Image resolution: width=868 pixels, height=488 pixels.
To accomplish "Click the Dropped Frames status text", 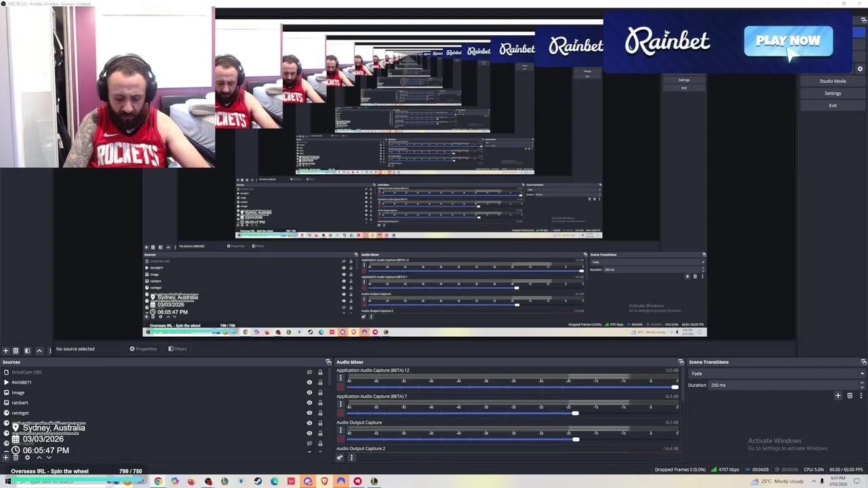I will [x=680, y=470].
